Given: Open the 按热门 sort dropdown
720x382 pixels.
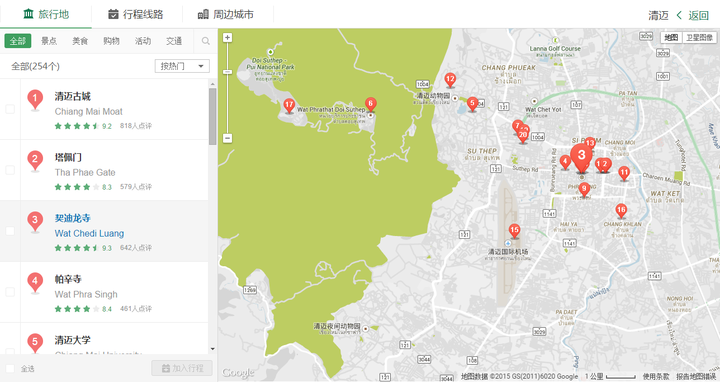Looking at the screenshot, I should (182, 66).
